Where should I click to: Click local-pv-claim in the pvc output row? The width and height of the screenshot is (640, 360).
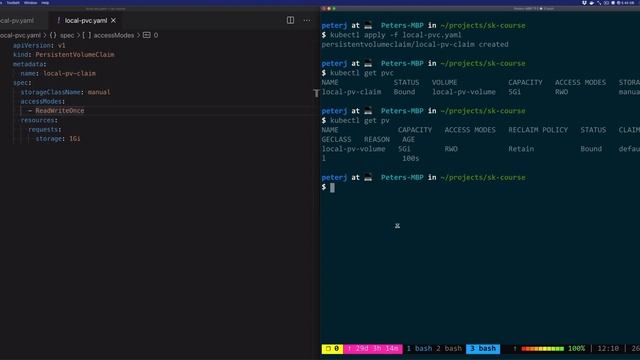351,92
